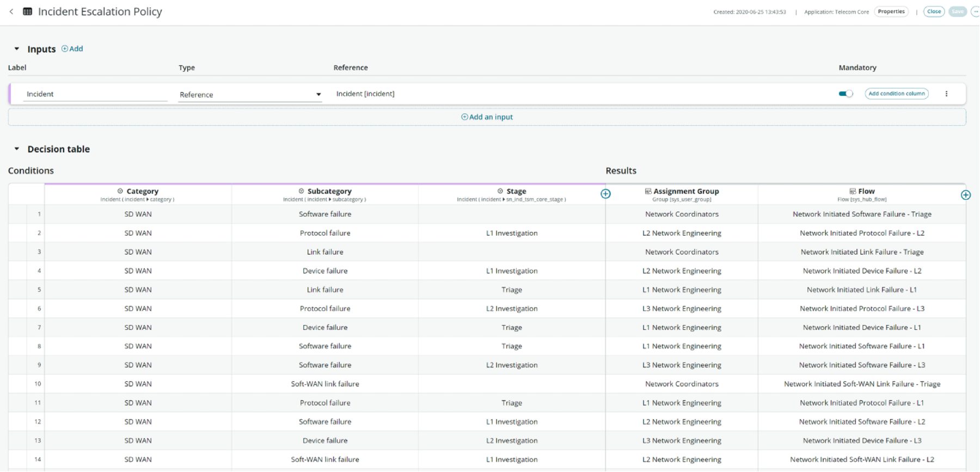Image resolution: width=980 pixels, height=472 pixels.
Task: Click Network Initiated Protocol Failure - L1 flow
Action: [x=862, y=403]
